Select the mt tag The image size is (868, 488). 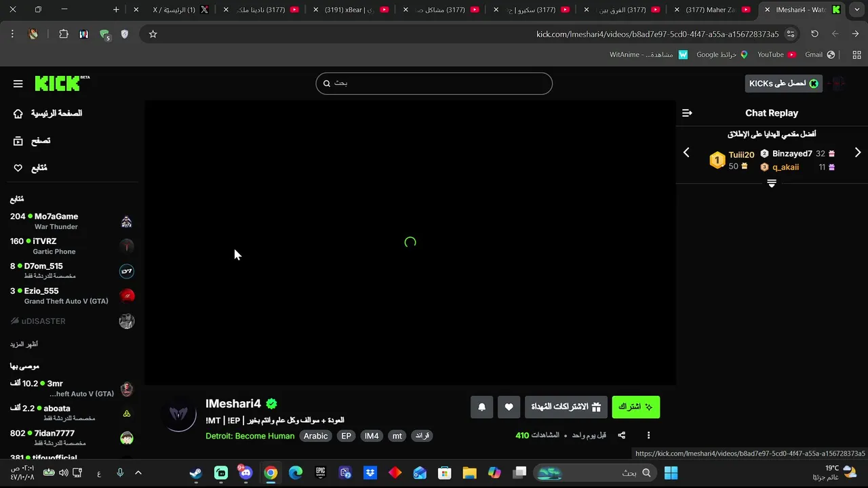click(x=397, y=436)
